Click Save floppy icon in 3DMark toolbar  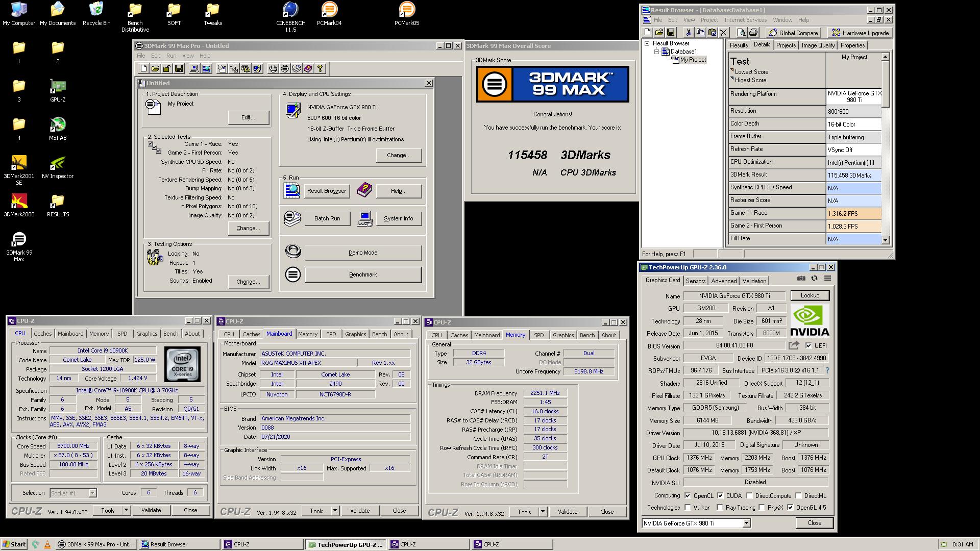click(x=179, y=68)
